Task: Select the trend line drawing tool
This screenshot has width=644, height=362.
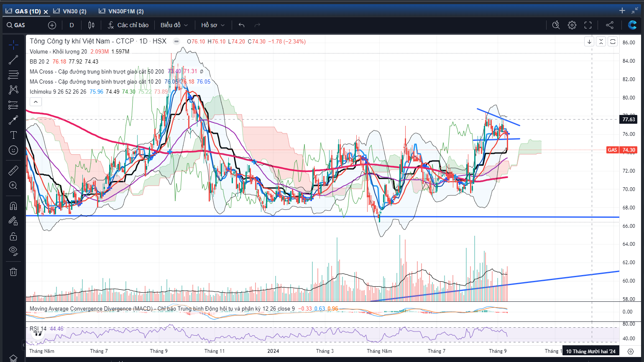Action: 13,60
